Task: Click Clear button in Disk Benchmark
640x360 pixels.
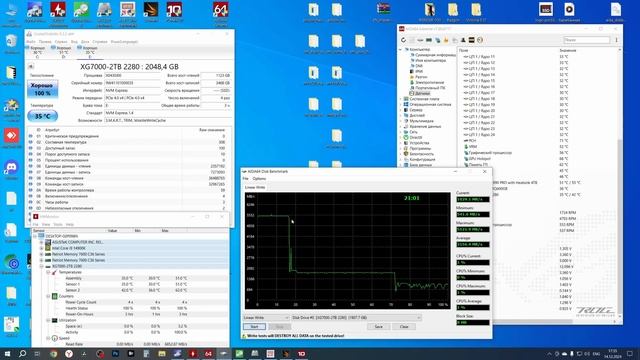Action: [404, 327]
